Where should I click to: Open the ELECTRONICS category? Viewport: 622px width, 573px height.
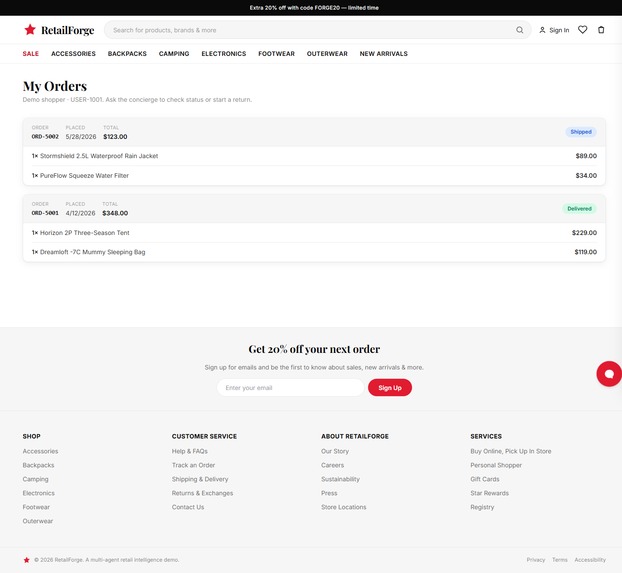click(224, 54)
